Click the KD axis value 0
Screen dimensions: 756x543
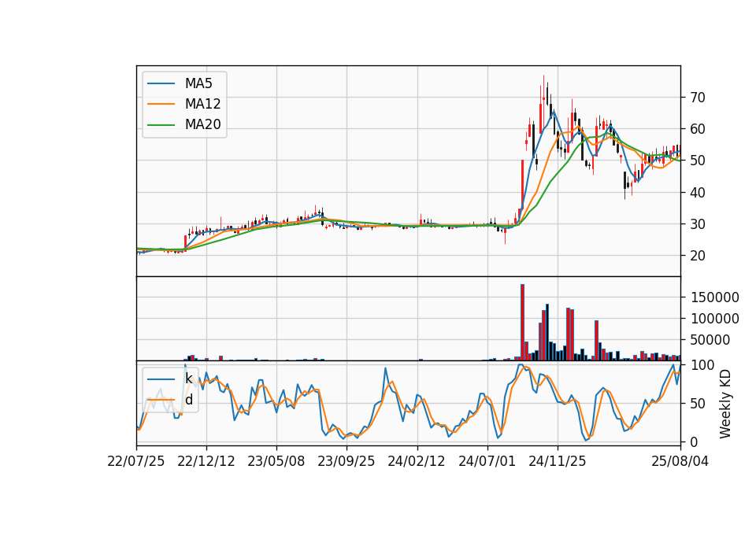pos(694,441)
